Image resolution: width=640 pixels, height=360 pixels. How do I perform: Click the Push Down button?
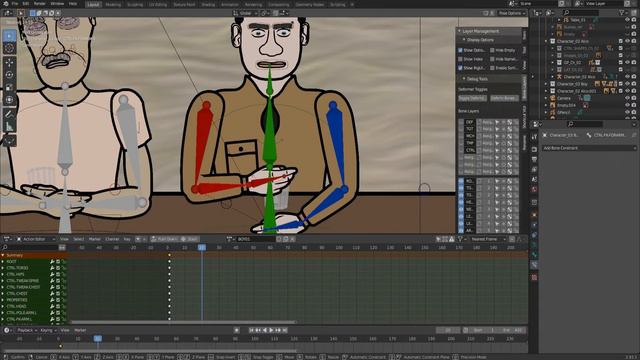164,239
